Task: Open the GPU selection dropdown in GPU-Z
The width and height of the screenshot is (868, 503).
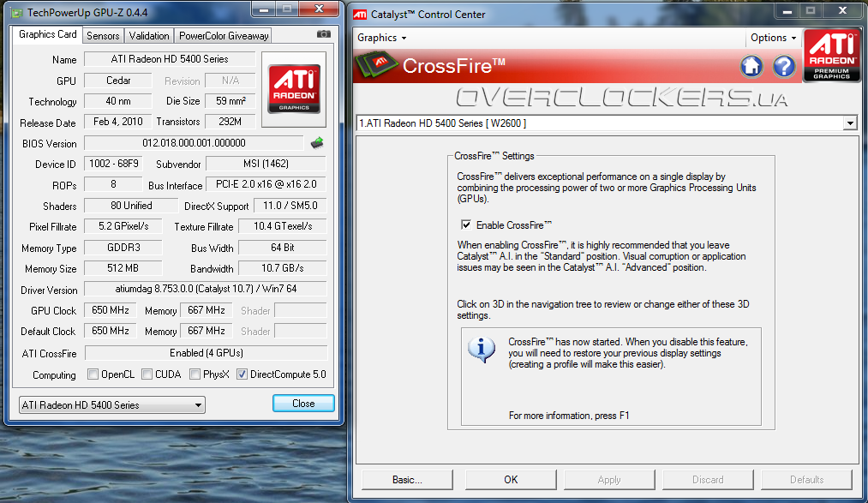Action: 112,405
